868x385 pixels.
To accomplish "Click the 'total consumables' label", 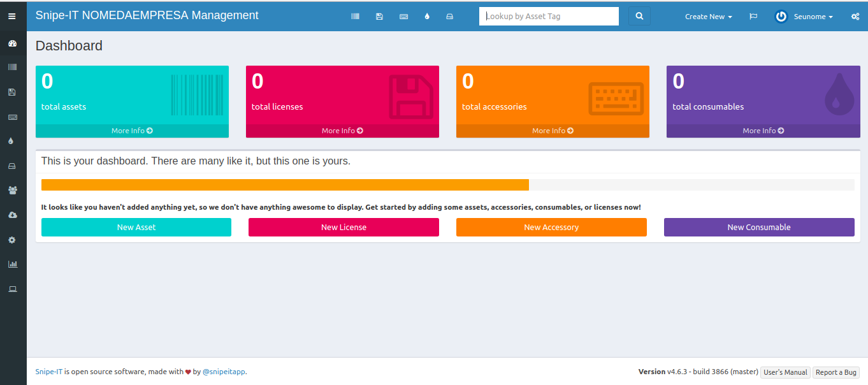I will coord(708,106).
